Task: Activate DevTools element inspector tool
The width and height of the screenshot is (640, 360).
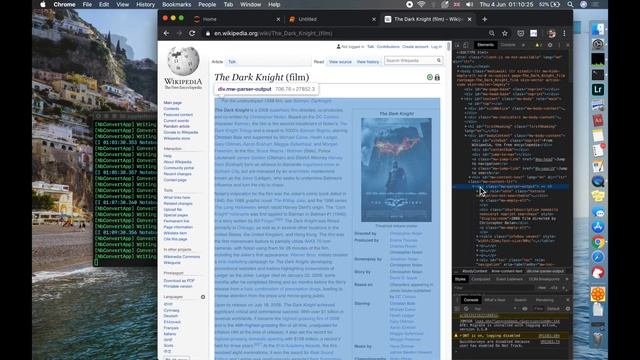Action: [x=457, y=45]
